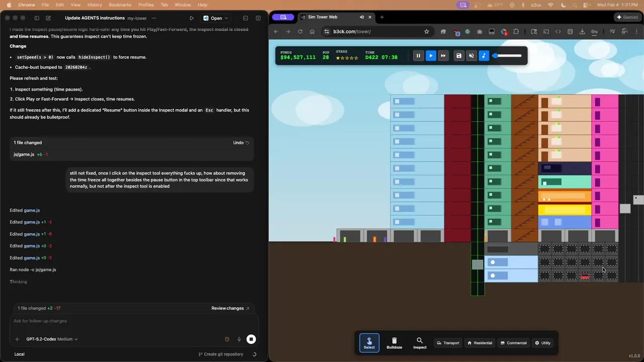Open the Profiles menu
The image size is (644, 362).
pyautogui.click(x=146, y=5)
